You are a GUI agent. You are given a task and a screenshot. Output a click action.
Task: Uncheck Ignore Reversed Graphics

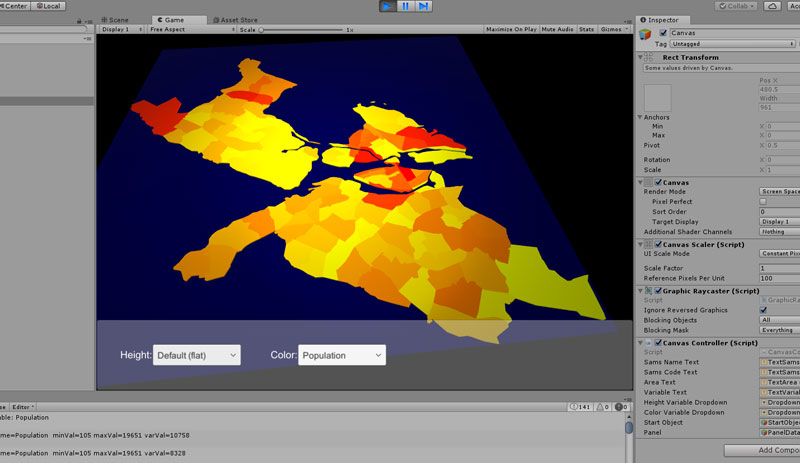(763, 310)
